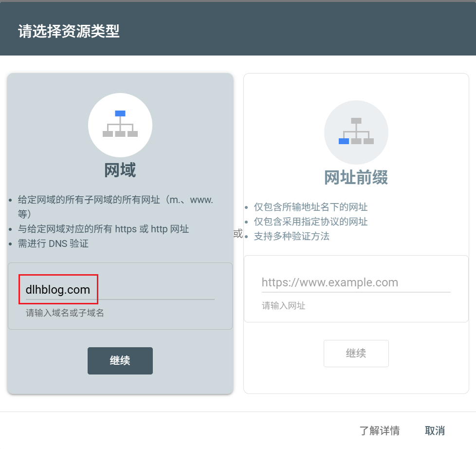Screen dimensions: 476x449
Task: Click the hint 请输入域名或子域名
Action: click(x=65, y=313)
